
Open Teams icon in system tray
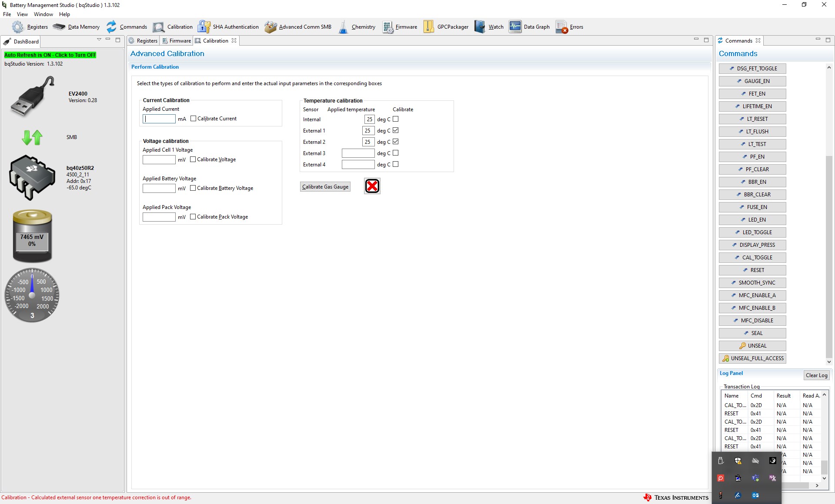tap(755, 478)
